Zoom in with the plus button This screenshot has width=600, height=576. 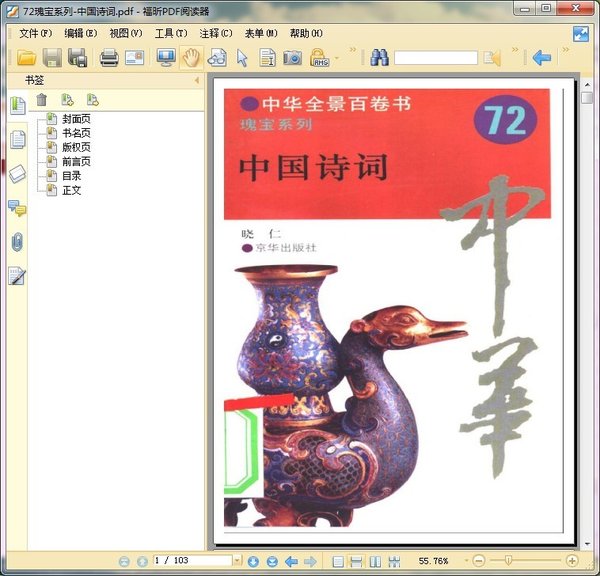[572, 561]
